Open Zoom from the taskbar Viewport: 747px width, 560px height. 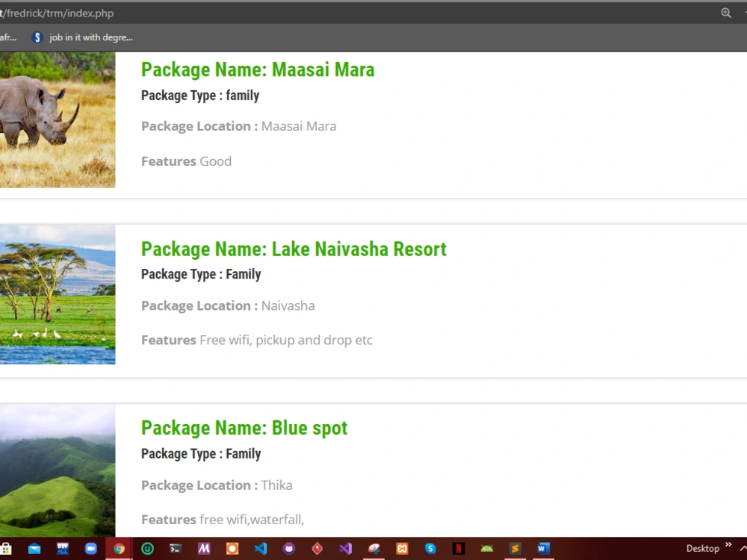(x=90, y=549)
